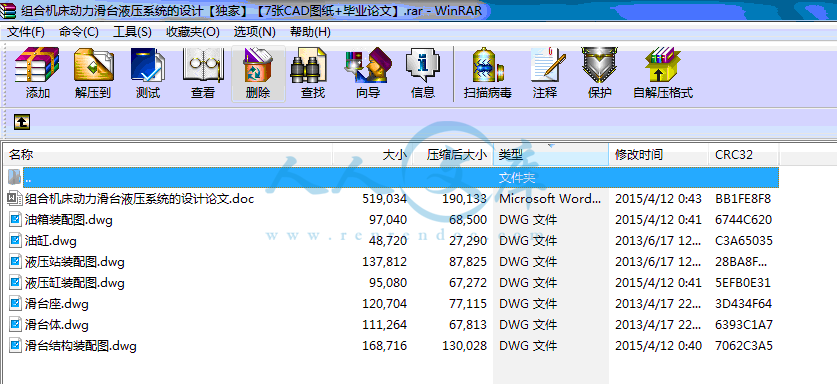The height and width of the screenshot is (384, 837).
Task: Click the DWG icon for 滑台体.dwg
Action: [x=15, y=325]
